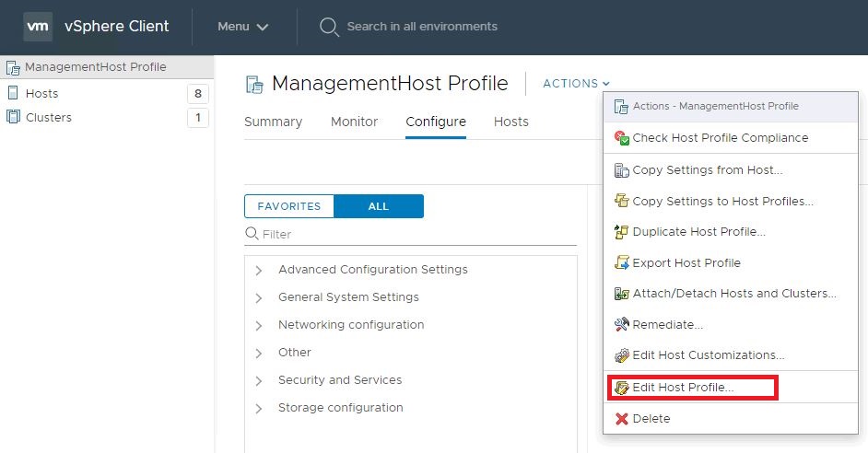Click the Export Host Profile icon
Image resolution: width=868 pixels, height=453 pixels.
pyautogui.click(x=621, y=263)
